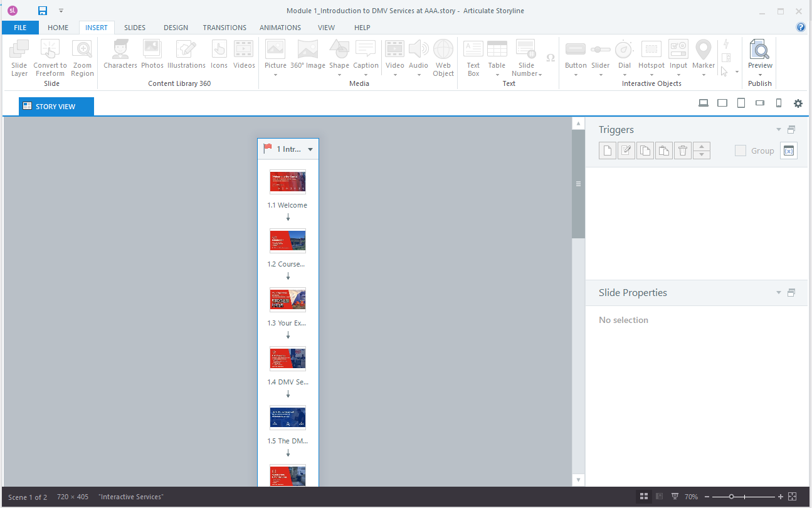Click the story view vertical scrollbar thumb
Image resolution: width=812 pixels, height=508 pixels.
(x=578, y=184)
